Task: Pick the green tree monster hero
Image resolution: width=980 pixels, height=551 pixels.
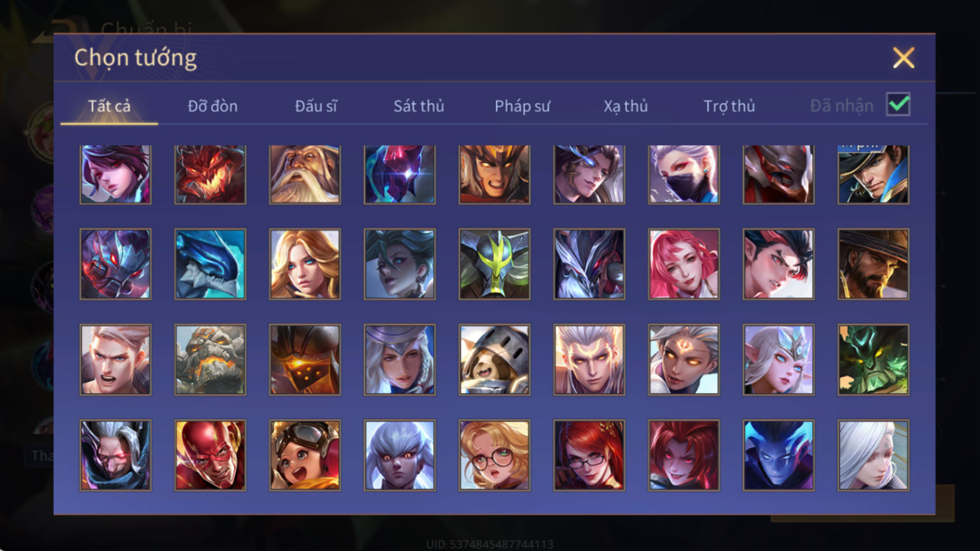Action: [873, 360]
